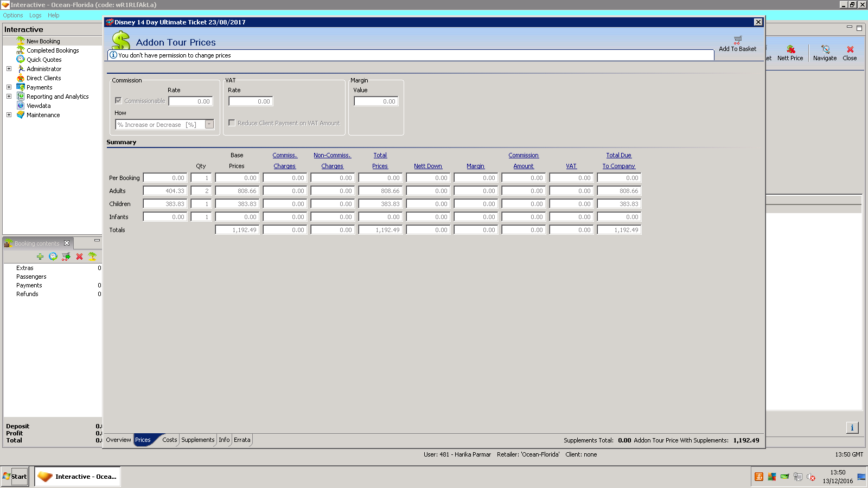Click the Margin Value input field
This screenshot has width=868, height=488.
point(376,101)
